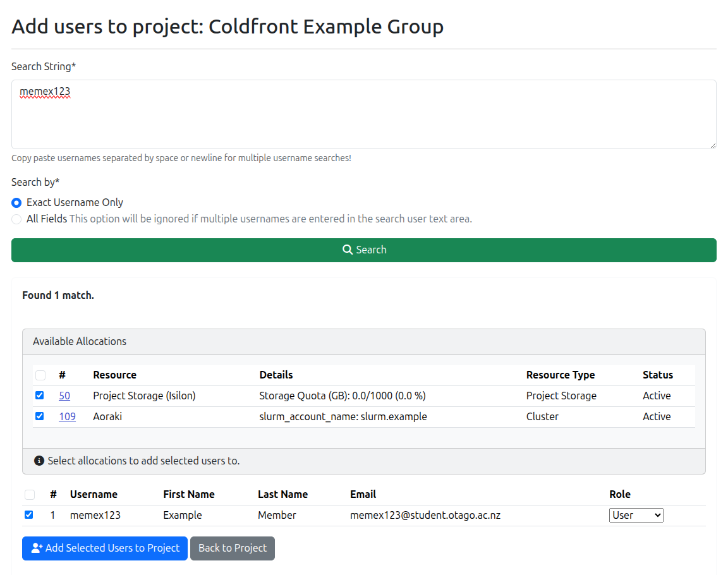Click Back to Project button
This screenshot has height=575, width=728.
233,548
